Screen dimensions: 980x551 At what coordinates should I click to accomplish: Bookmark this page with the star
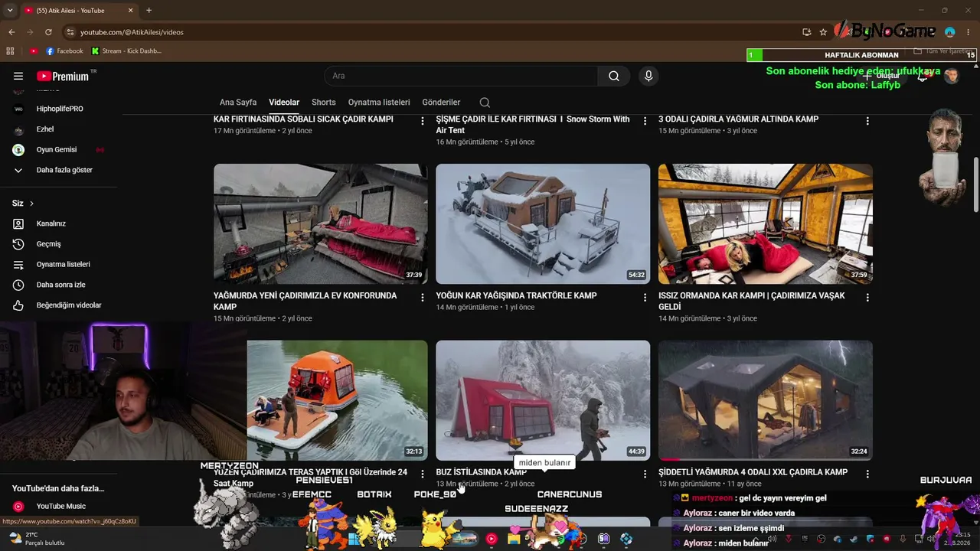[823, 32]
